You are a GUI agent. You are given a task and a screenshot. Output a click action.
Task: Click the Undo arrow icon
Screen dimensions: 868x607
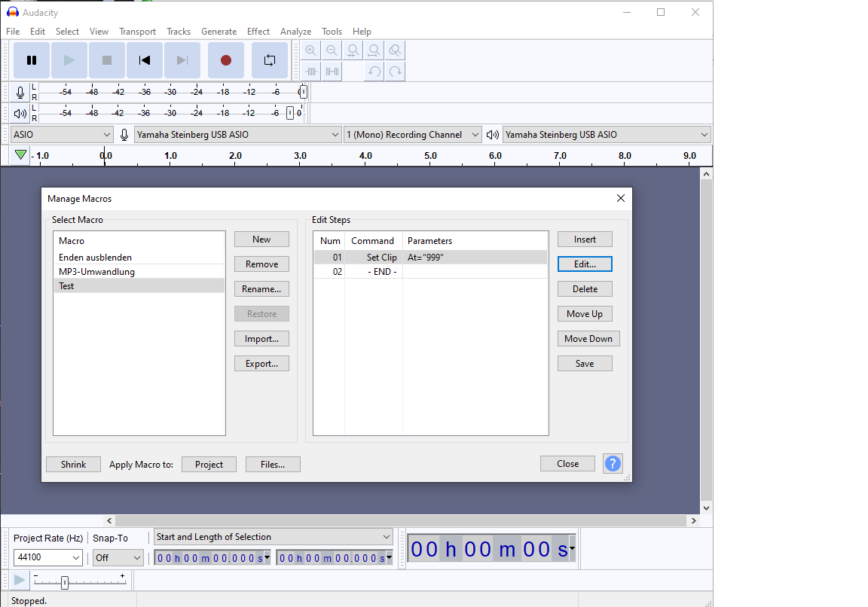coord(374,72)
